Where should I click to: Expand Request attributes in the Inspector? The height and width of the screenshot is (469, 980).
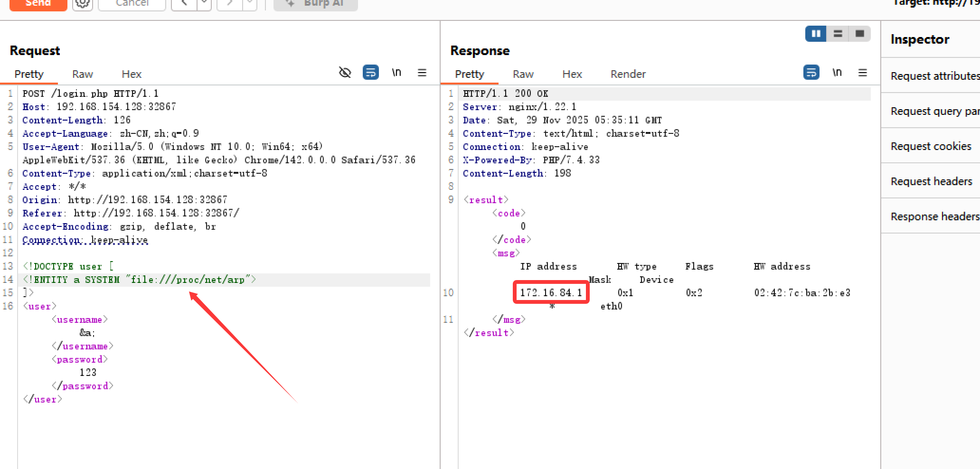coord(933,76)
